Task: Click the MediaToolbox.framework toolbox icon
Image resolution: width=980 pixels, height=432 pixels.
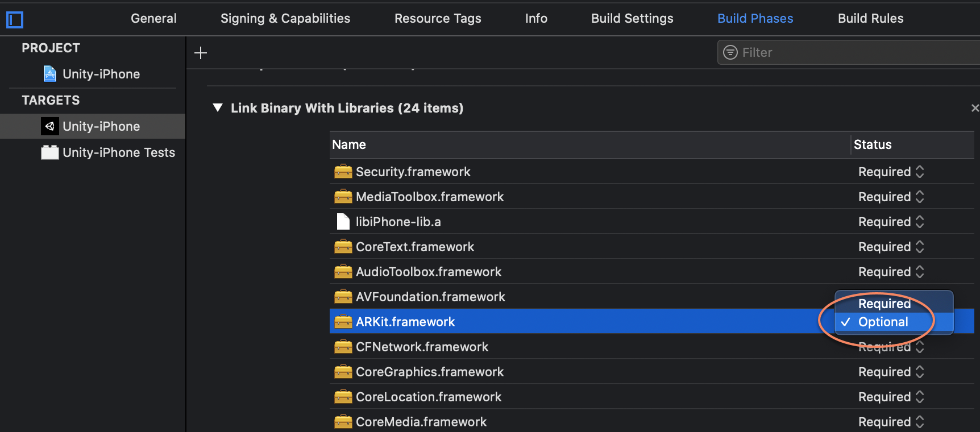Action: pyautogui.click(x=343, y=197)
